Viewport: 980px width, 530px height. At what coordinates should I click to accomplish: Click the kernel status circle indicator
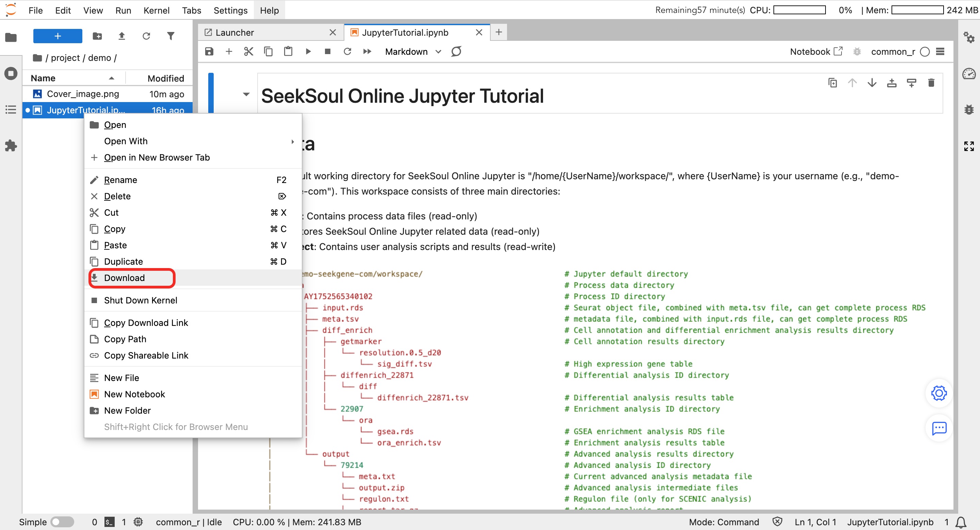coord(925,52)
